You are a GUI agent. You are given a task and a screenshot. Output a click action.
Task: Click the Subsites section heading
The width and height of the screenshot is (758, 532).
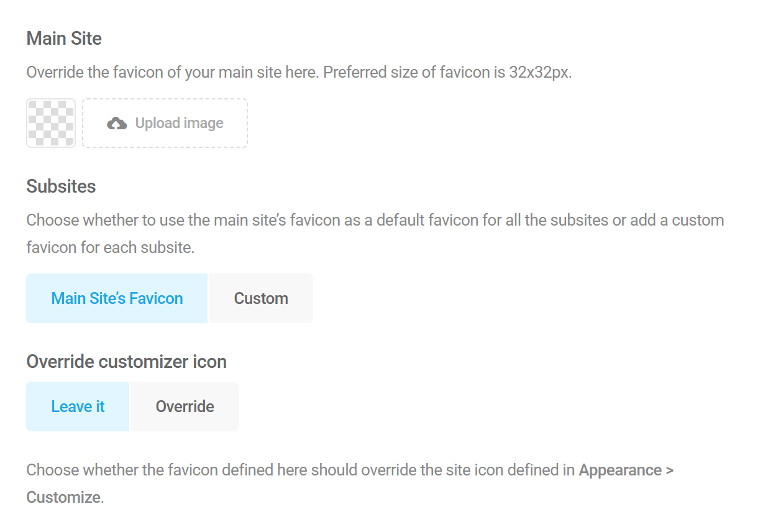click(x=61, y=186)
